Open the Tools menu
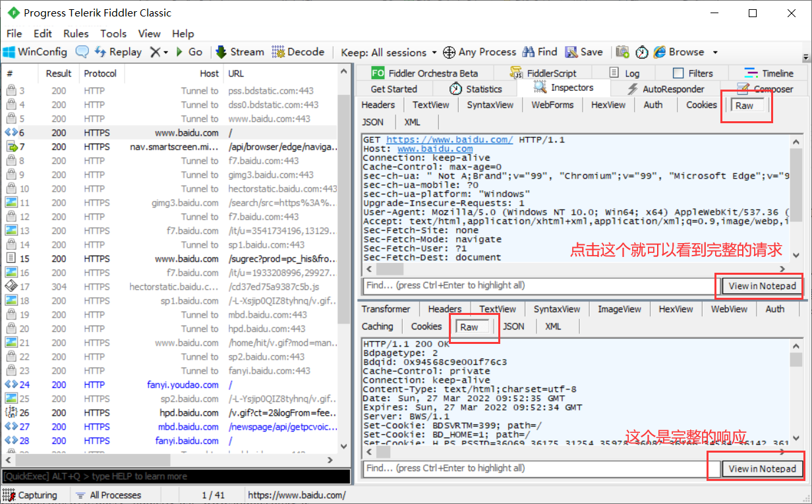812x504 pixels. [x=113, y=34]
